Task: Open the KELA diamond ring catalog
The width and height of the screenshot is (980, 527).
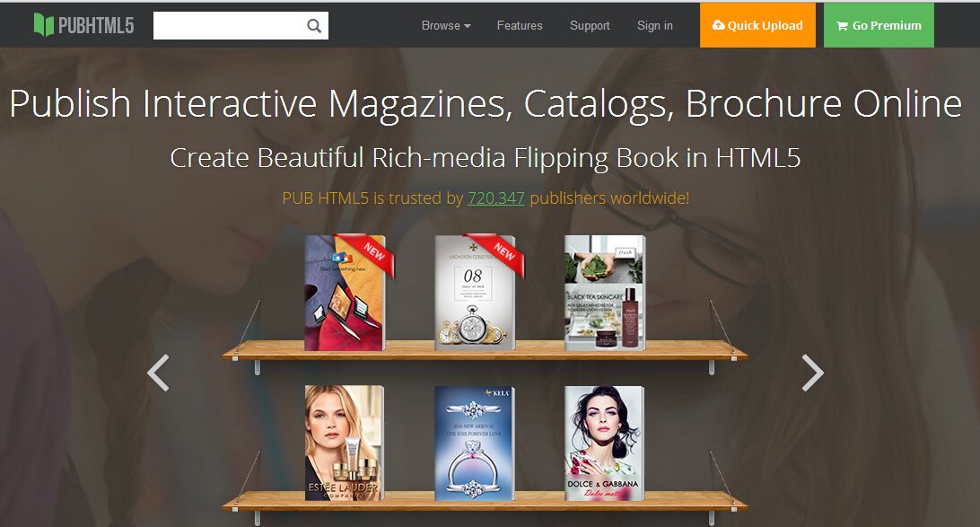Action: click(x=475, y=444)
